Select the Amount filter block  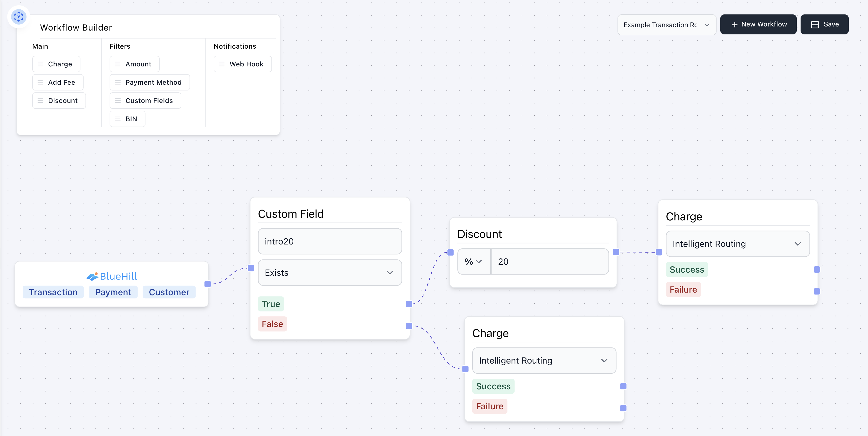click(134, 64)
